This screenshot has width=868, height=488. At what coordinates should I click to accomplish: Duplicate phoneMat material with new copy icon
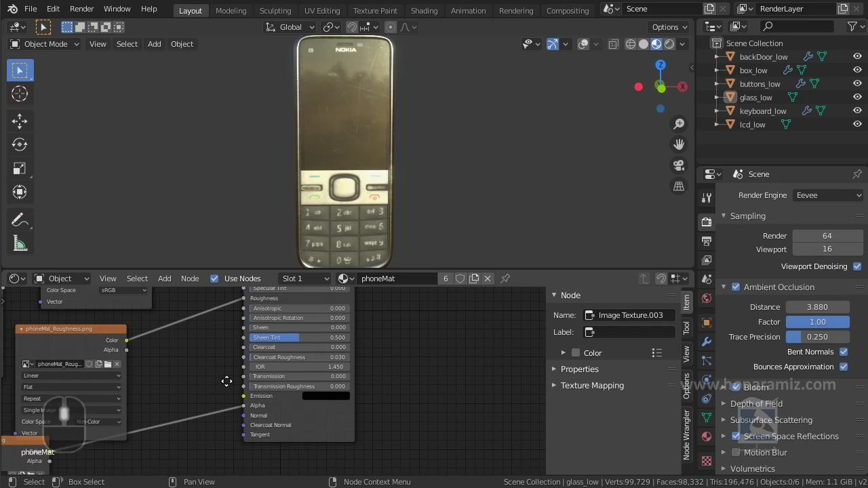(x=474, y=279)
